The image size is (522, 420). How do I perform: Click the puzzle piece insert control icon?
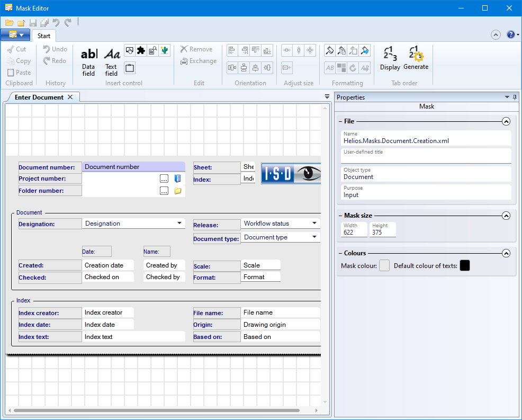coord(141,50)
